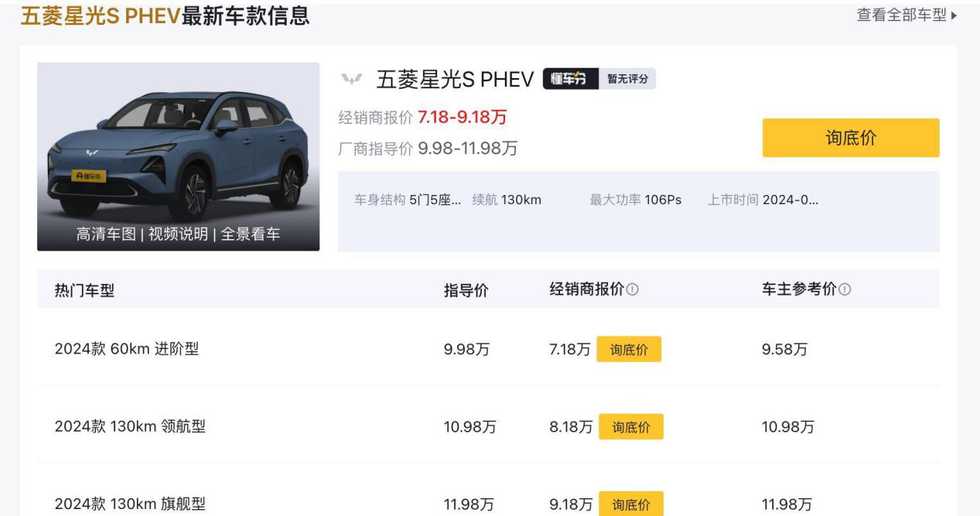Click 9.18万 dealer price cell
Viewport: 980px width, 516px height.
pos(571,505)
